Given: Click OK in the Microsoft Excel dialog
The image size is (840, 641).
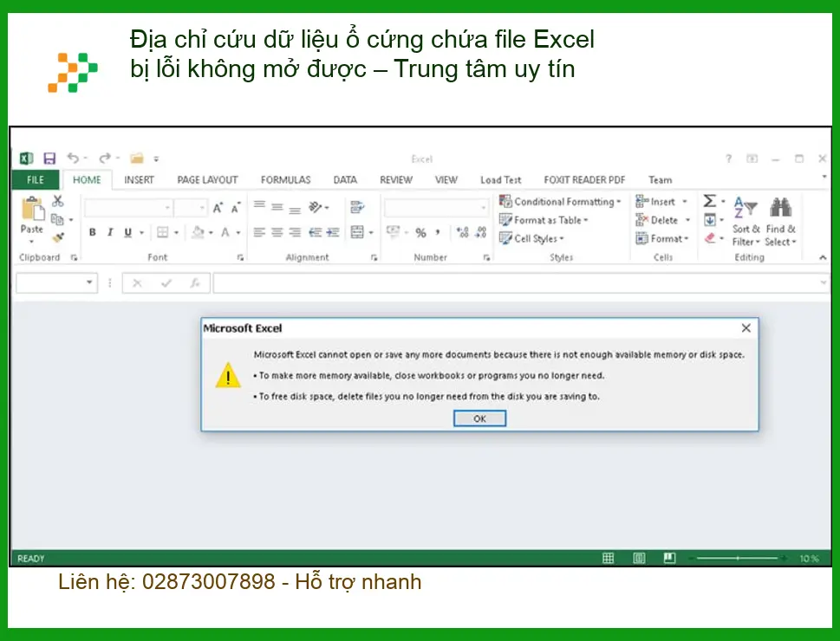Looking at the screenshot, I should coord(479,418).
